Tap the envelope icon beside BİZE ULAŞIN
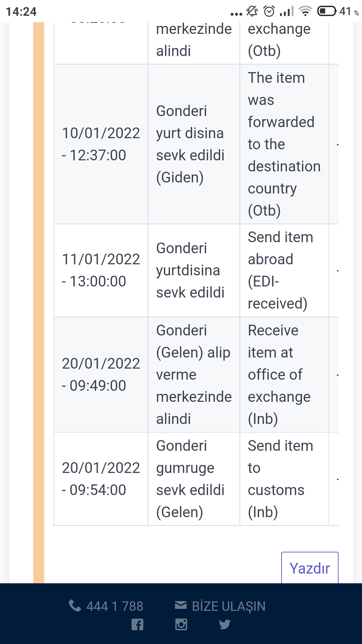The image size is (362, 644). tap(181, 605)
